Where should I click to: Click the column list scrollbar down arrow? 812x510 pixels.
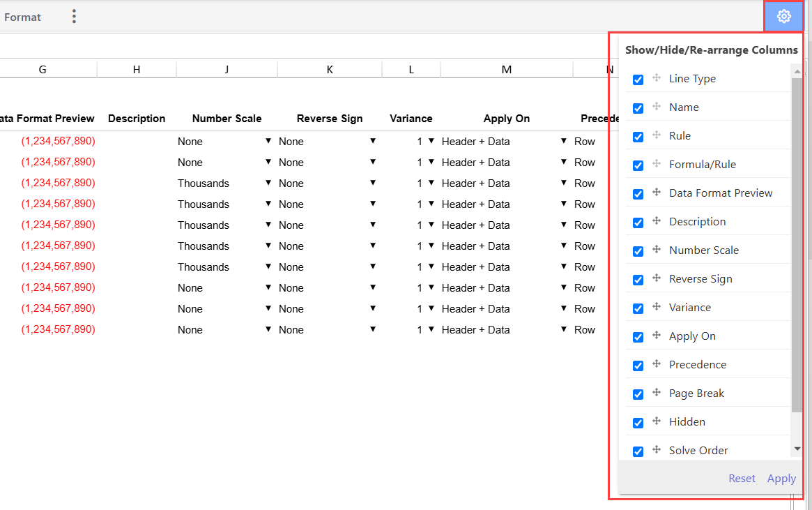797,449
